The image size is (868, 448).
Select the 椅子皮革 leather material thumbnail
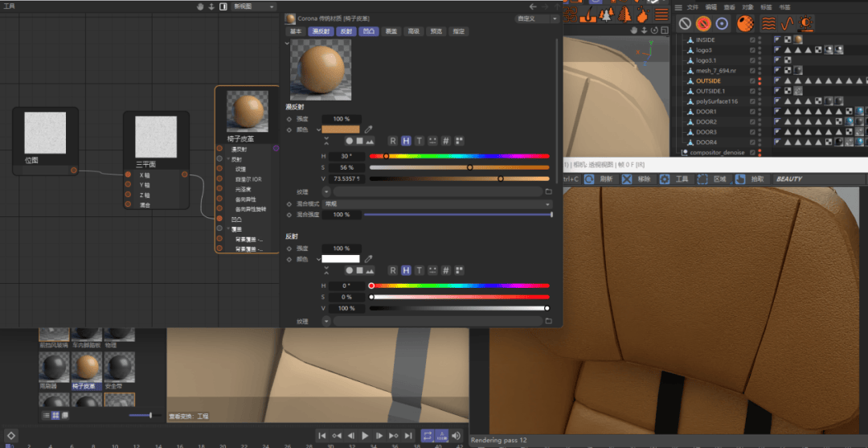pyautogui.click(x=85, y=367)
